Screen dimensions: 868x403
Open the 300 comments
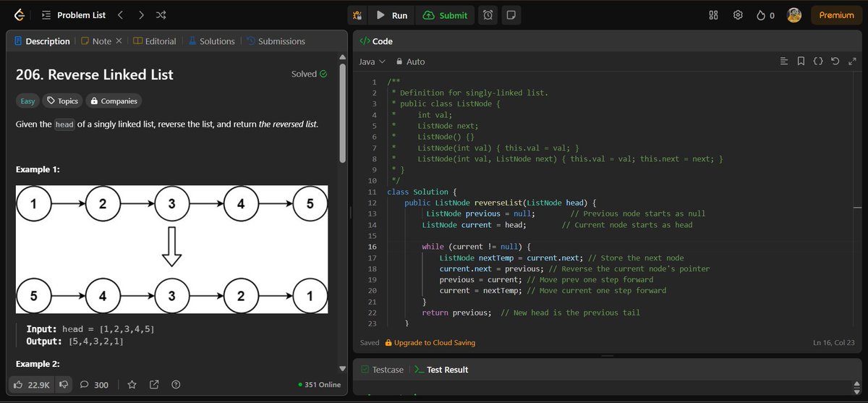tap(94, 385)
